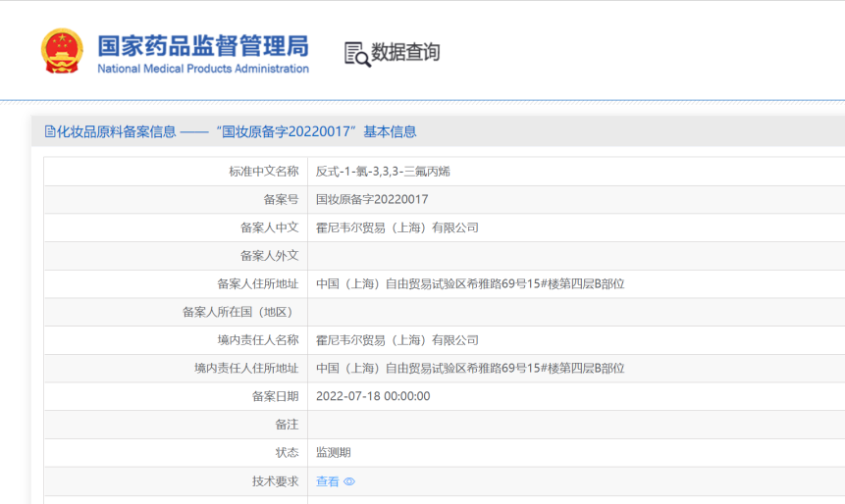
Task: Click the 国家药品监督管理局 site title
Action: (203, 46)
